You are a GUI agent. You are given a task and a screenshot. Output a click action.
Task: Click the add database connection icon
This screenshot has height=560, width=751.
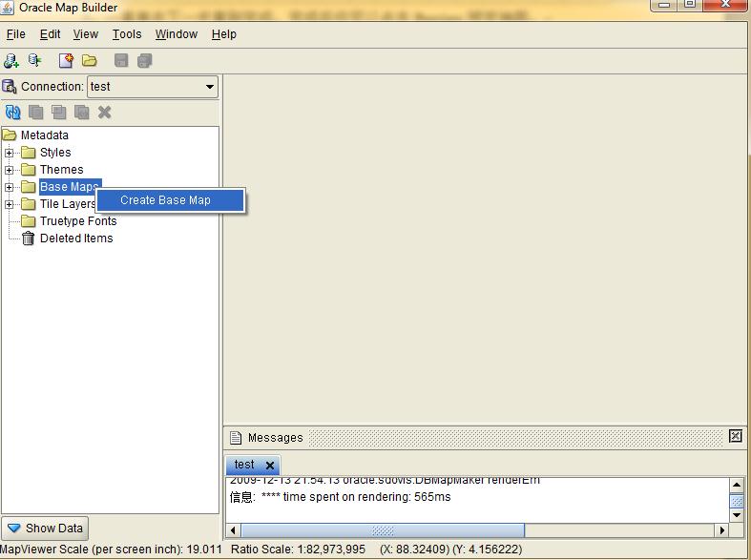click(11, 61)
